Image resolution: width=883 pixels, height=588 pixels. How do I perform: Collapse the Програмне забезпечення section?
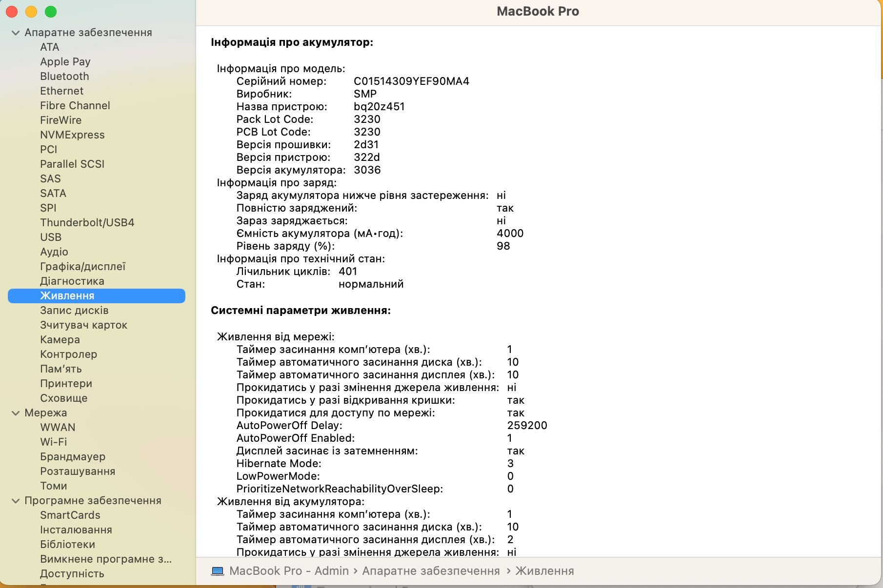(16, 501)
